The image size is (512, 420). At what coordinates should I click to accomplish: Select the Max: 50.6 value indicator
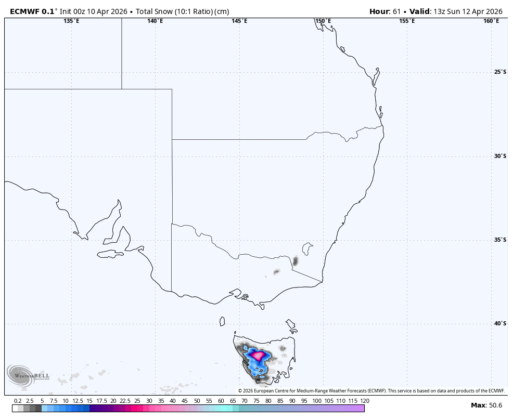[x=487, y=404]
